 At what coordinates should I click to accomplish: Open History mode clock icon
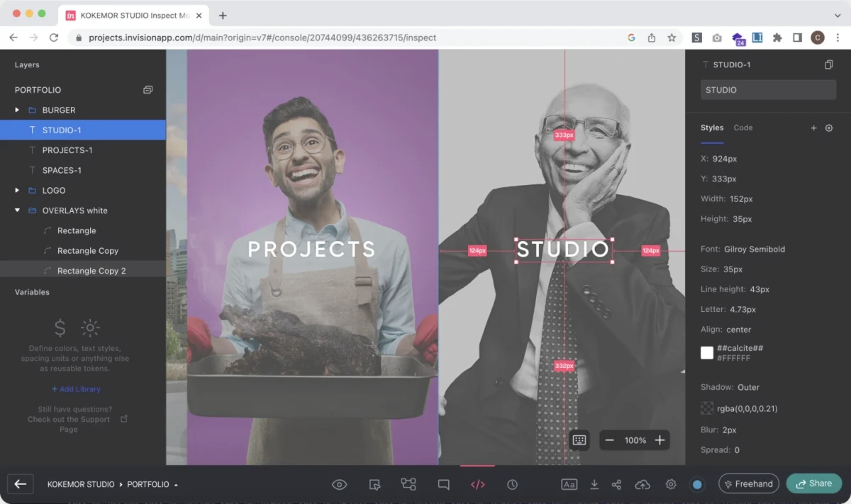(512, 484)
